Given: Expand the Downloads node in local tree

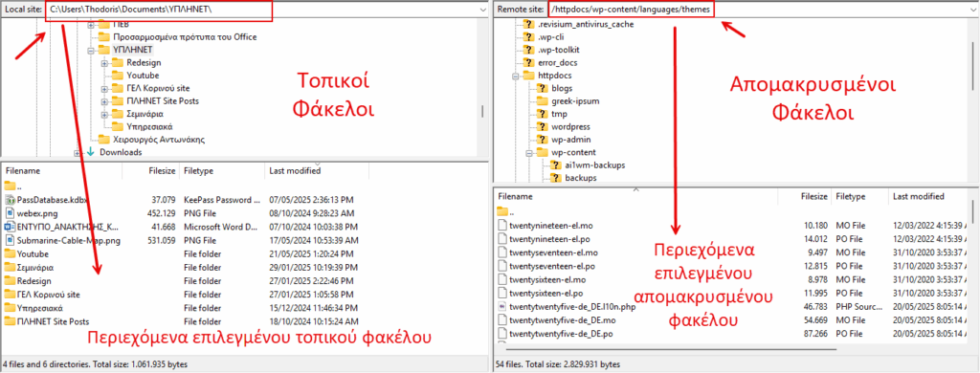Looking at the screenshot, I should pos(78,152).
